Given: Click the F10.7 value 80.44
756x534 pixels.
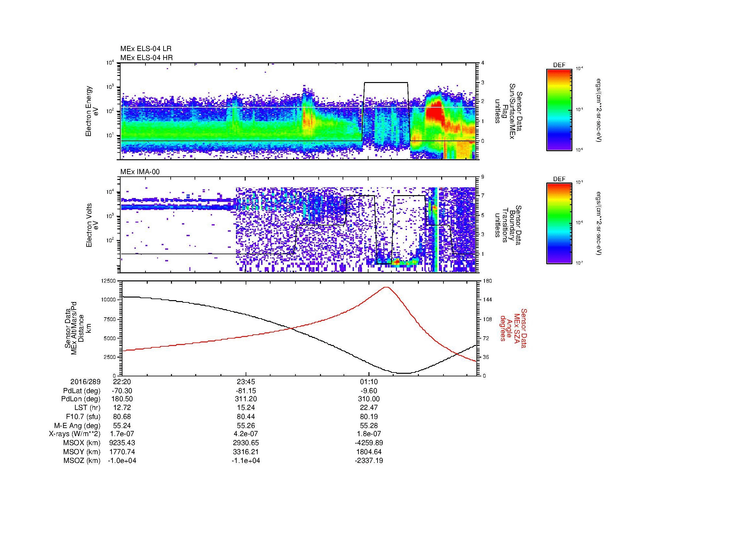Looking at the screenshot, I should click(x=246, y=416).
